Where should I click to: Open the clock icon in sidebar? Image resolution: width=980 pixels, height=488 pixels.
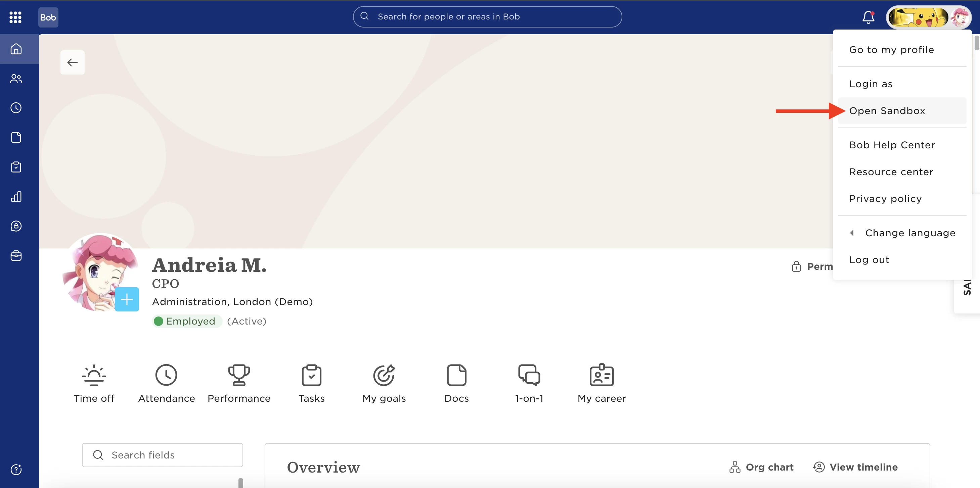point(16,108)
